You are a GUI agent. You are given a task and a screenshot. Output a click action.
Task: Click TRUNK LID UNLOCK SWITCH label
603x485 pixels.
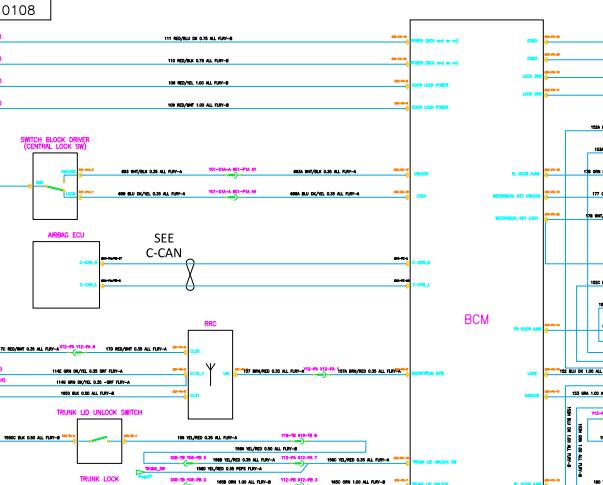(x=100, y=412)
